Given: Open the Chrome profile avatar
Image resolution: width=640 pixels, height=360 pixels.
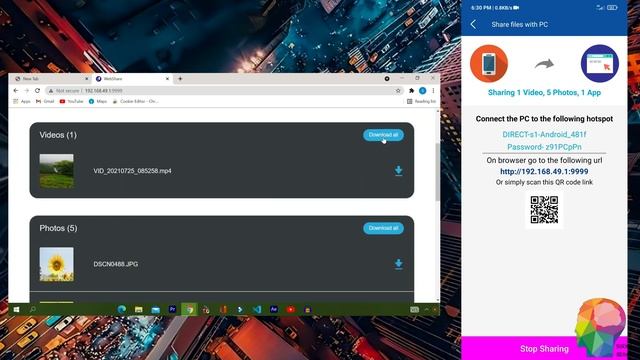Looking at the screenshot, I should (422, 91).
